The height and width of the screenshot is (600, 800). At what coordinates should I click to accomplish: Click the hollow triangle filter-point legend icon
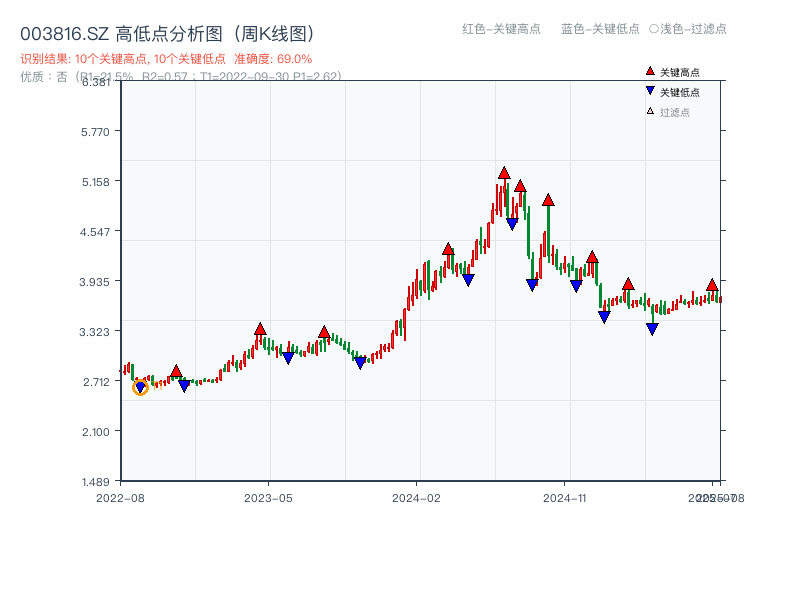coord(650,111)
